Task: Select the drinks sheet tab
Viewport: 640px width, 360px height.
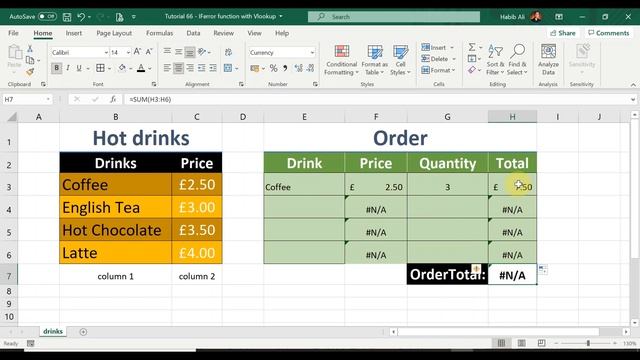Action: [x=53, y=331]
